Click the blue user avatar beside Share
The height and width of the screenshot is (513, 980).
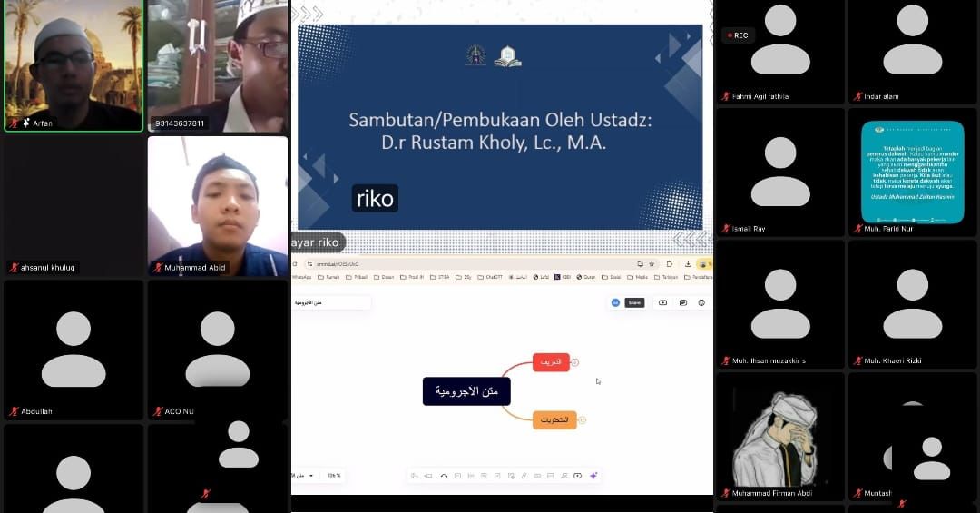[x=615, y=302]
